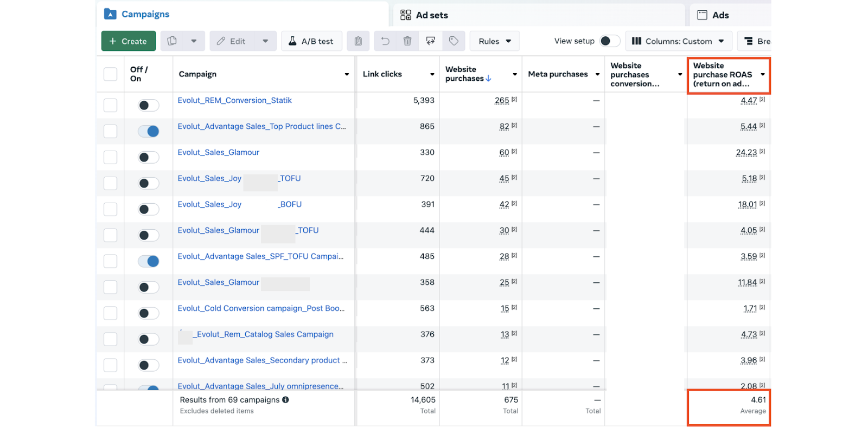This screenshot has width=868, height=427.
Task: Click the 675 total website purchases
Action: (511, 400)
